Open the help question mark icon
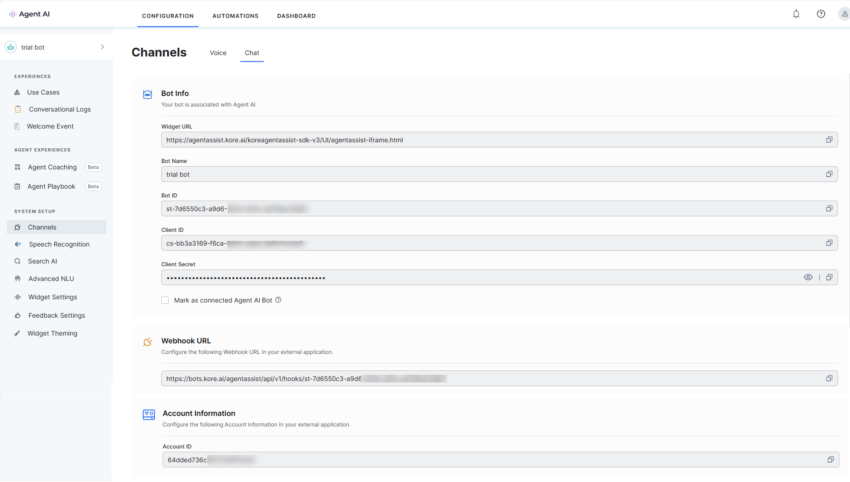Viewport: 850px width, 482px height. tap(821, 14)
